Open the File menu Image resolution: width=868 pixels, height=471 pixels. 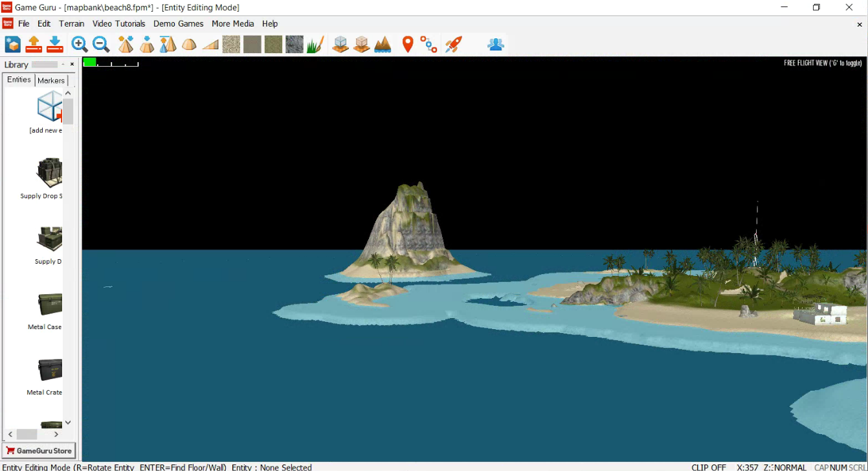[x=24, y=24]
